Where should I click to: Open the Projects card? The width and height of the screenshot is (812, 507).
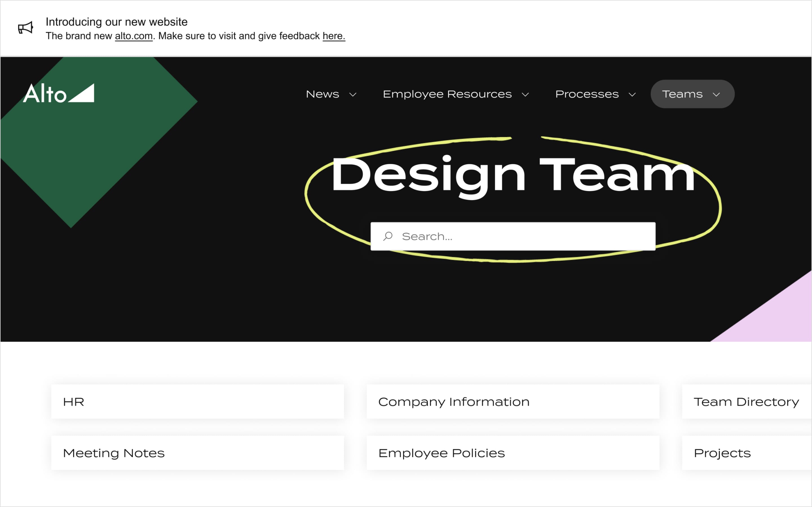coord(746,453)
